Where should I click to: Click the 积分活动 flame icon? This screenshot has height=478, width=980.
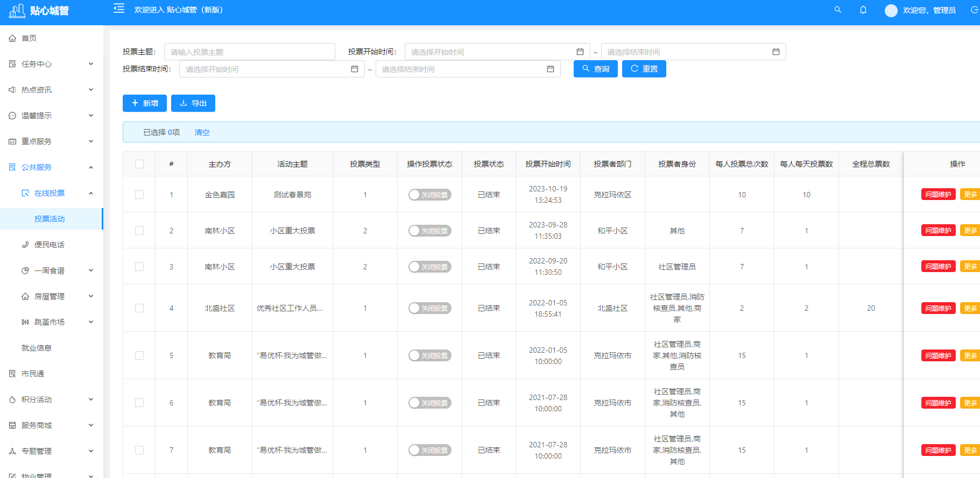12,399
